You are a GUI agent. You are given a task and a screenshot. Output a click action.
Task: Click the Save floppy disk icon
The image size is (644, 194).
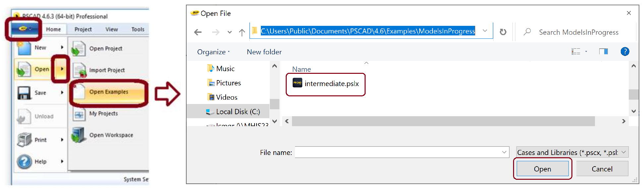[x=24, y=93]
